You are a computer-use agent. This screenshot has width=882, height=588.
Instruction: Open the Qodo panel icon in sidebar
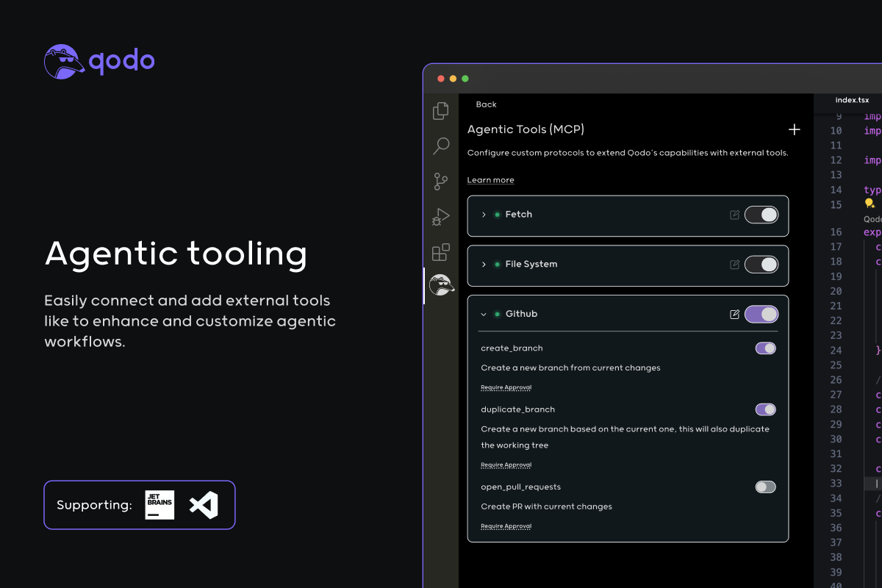[441, 285]
